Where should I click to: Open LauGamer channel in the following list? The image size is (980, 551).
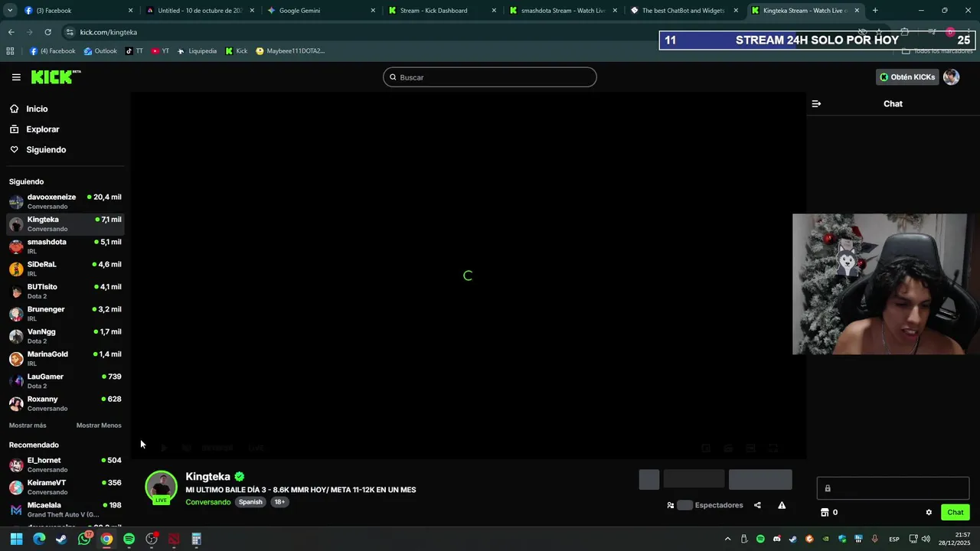[65, 381]
